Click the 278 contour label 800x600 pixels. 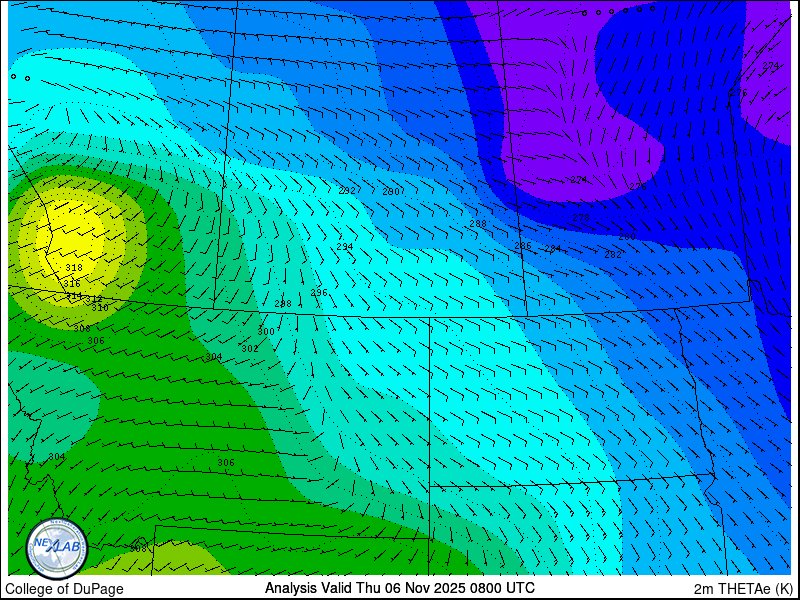pos(581,218)
